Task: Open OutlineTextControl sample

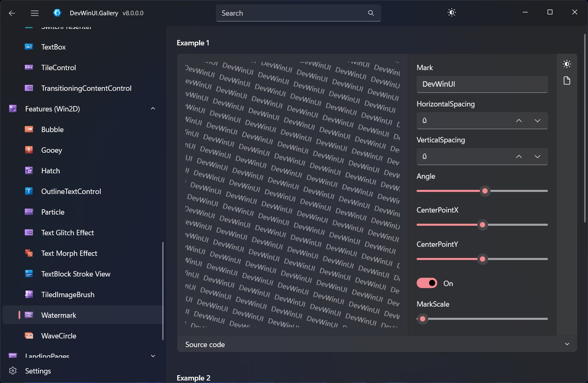Action: click(x=83, y=191)
